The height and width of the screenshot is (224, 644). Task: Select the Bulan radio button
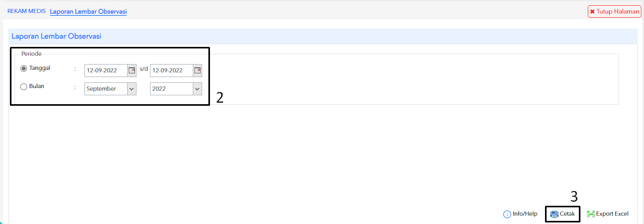click(23, 87)
